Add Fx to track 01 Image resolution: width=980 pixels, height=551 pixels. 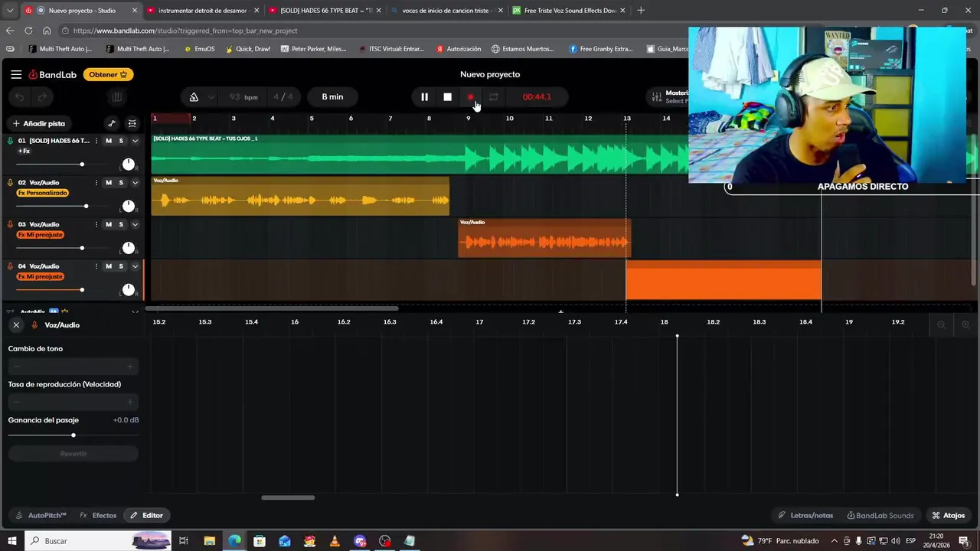[24, 152]
